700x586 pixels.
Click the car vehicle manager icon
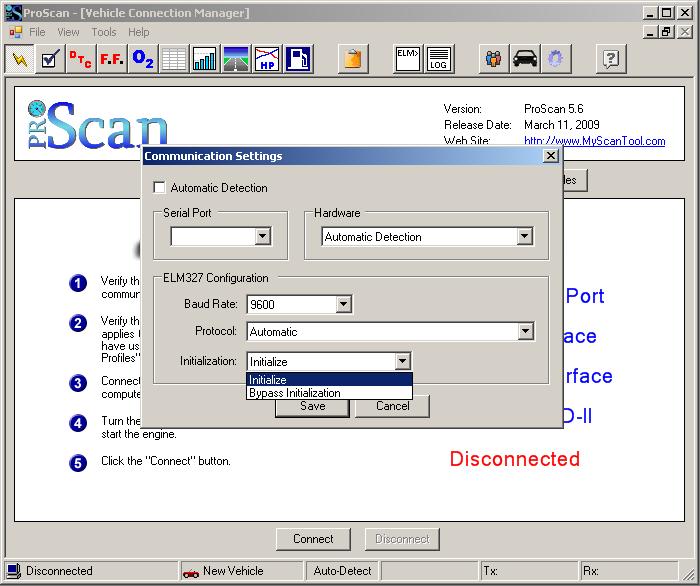click(524, 59)
